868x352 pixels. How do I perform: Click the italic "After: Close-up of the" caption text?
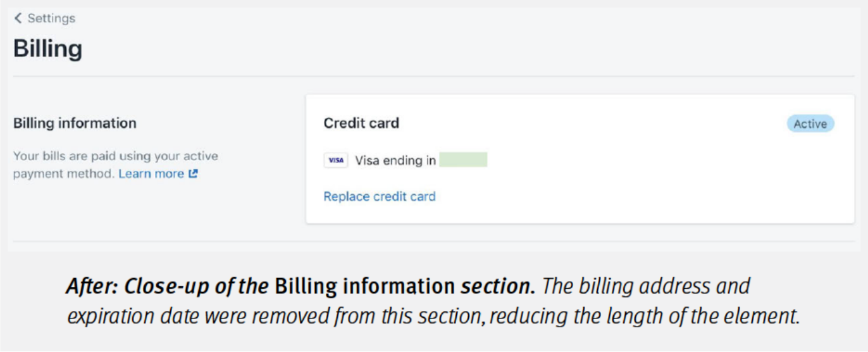tap(167, 287)
